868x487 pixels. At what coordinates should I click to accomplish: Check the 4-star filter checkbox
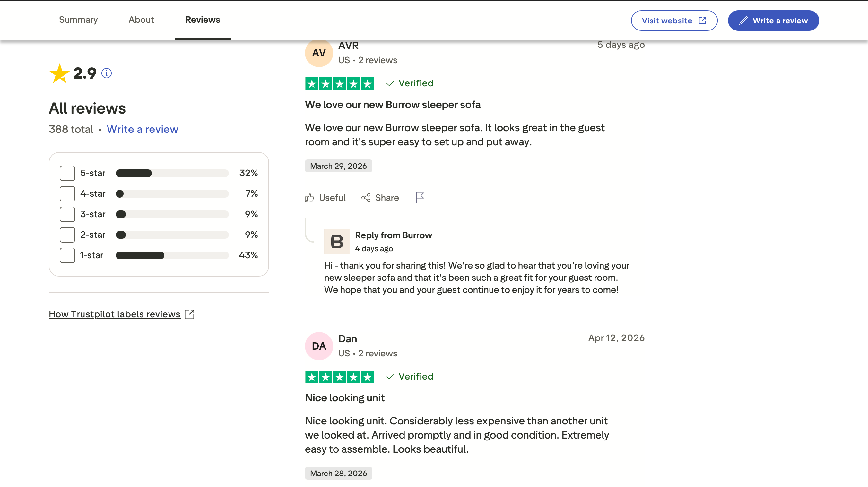click(67, 194)
